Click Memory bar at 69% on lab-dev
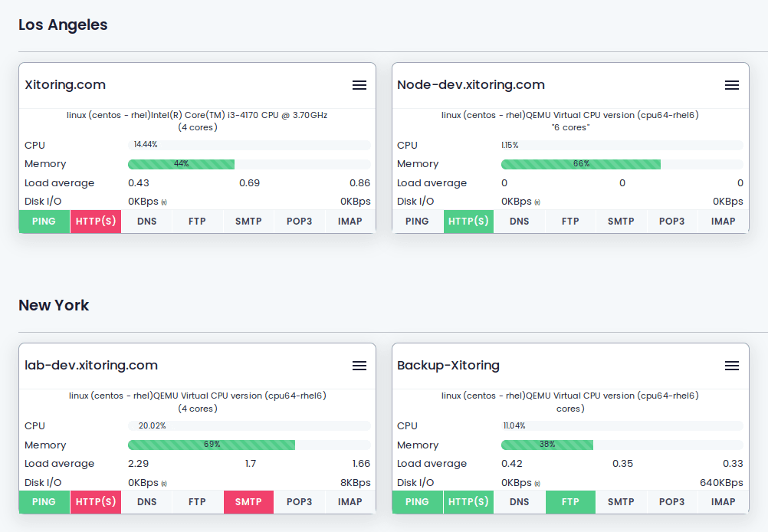Viewport: 768px width, 532px height. (212, 445)
